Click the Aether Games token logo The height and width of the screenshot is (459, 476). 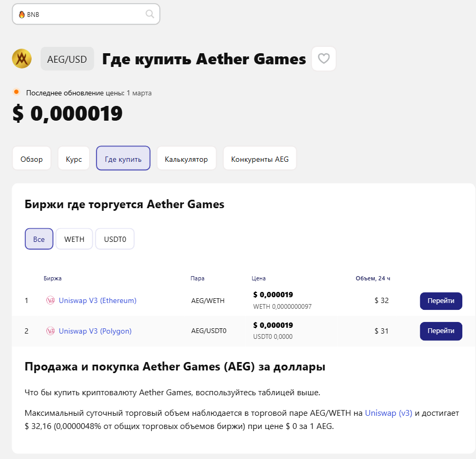(21, 58)
